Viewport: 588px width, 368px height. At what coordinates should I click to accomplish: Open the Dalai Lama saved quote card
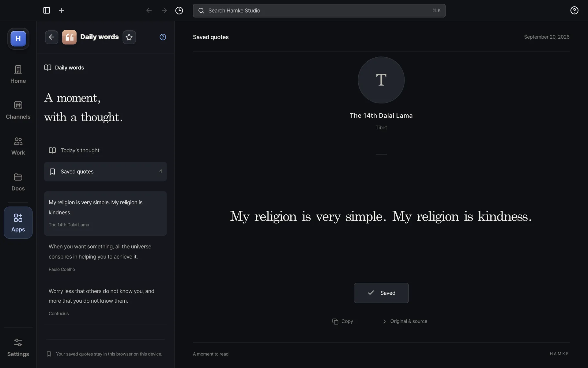click(105, 213)
